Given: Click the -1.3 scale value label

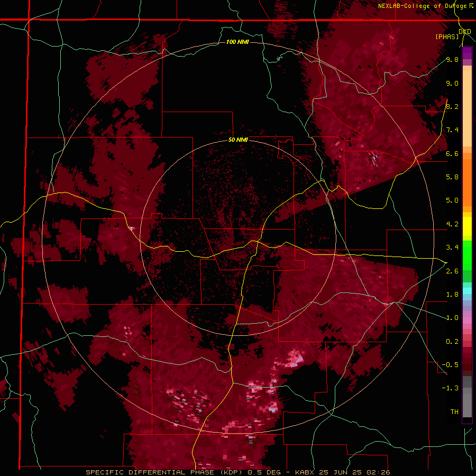Looking at the screenshot, I should click(x=450, y=388).
